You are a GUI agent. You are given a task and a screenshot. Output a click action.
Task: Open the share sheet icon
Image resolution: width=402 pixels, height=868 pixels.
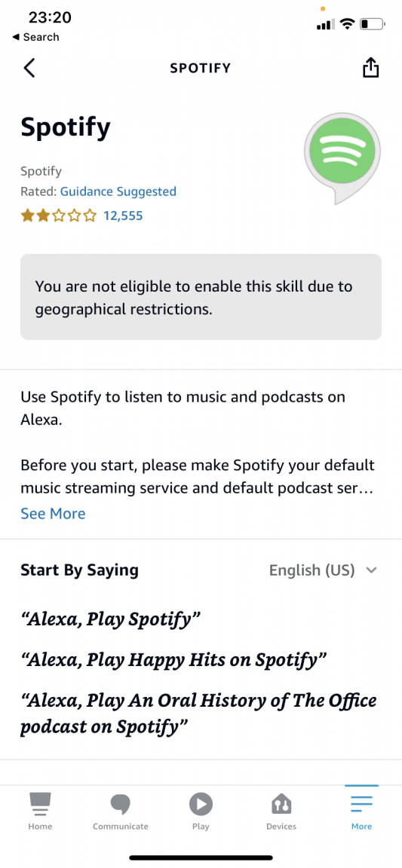coord(370,68)
